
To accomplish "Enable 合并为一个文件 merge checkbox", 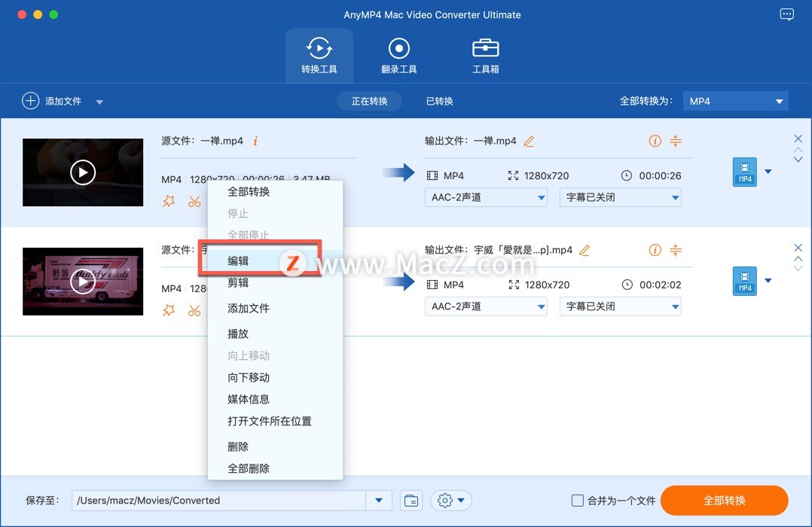I will pyautogui.click(x=577, y=501).
